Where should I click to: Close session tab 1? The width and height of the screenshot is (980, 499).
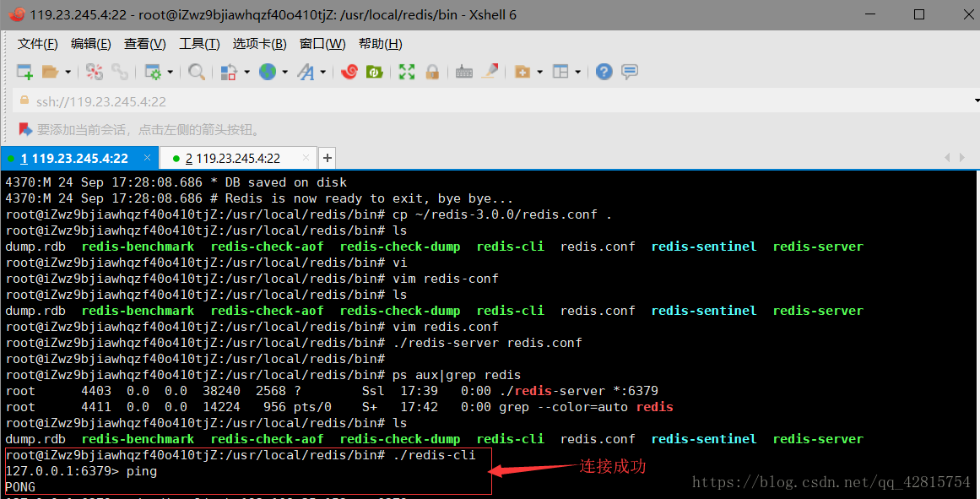(x=147, y=158)
